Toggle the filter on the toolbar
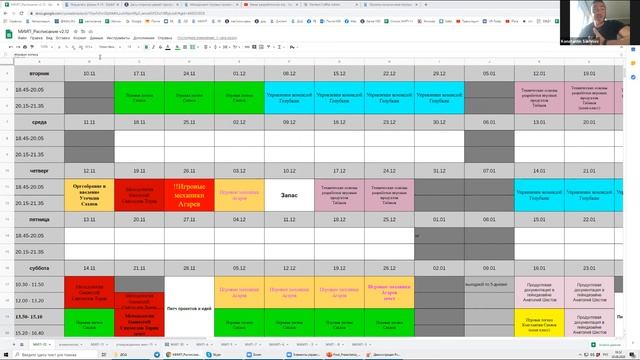 click(269, 47)
